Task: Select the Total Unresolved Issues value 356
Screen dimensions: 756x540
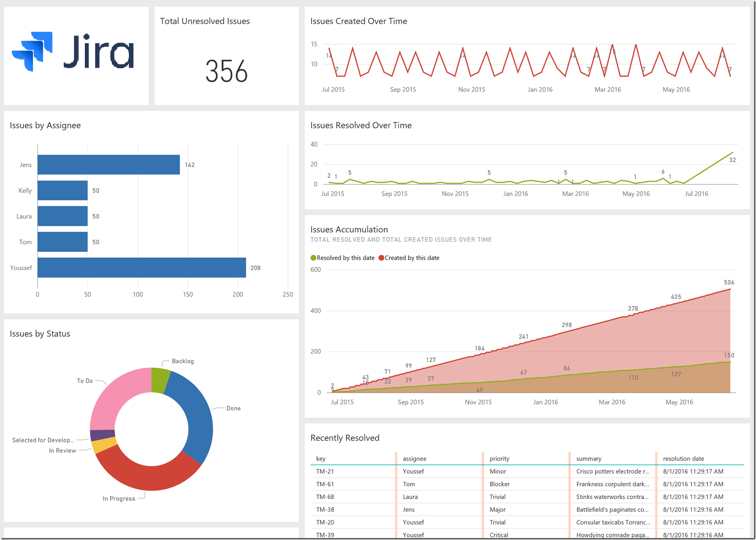Action: coord(226,72)
